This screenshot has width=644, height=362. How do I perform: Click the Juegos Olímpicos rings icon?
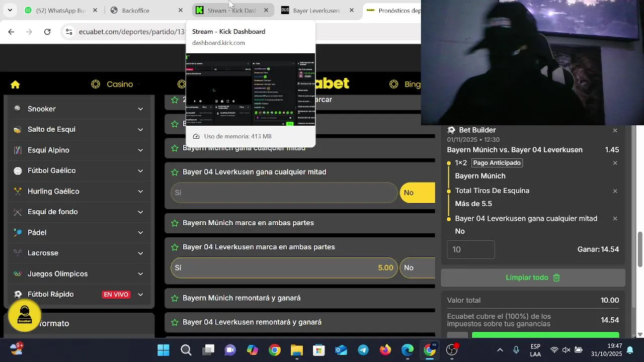[18, 274]
